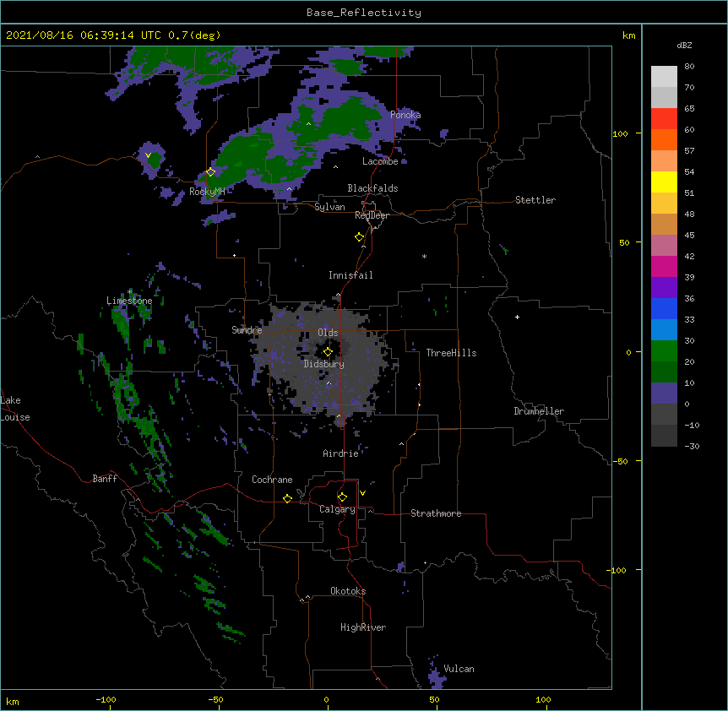This screenshot has height=711, width=728.
Task: Click the RedDeer city label
Action: click(372, 215)
